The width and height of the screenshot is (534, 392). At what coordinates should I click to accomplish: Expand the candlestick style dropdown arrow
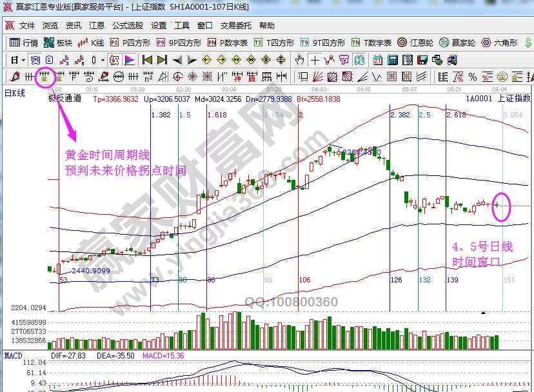pos(104,60)
